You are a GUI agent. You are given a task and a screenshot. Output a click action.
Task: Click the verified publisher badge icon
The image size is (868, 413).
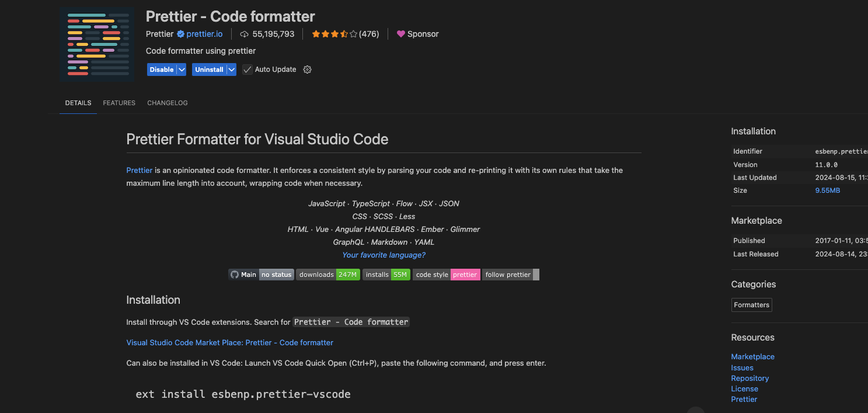pos(181,34)
